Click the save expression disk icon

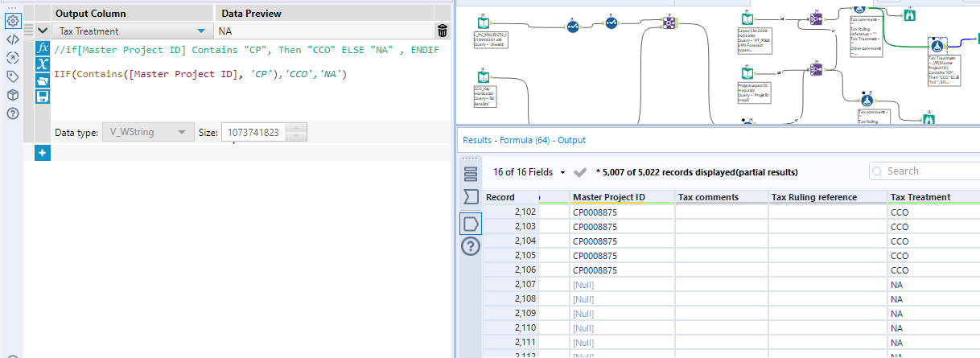coord(43,97)
